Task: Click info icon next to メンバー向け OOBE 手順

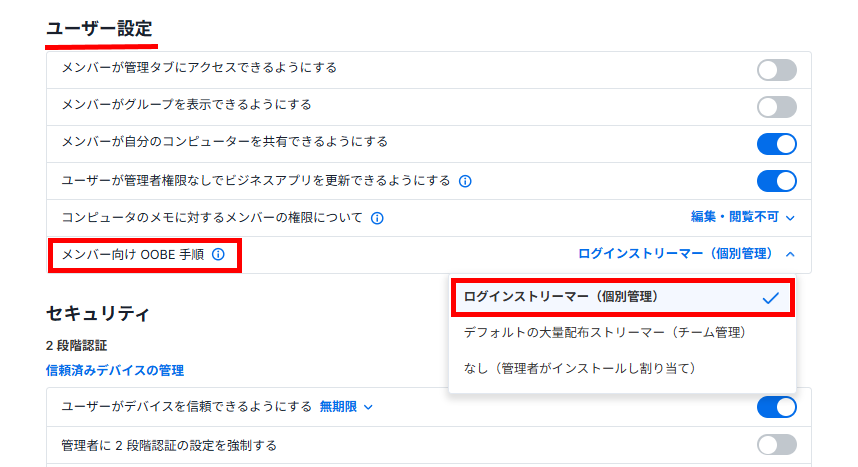Action: (x=218, y=255)
